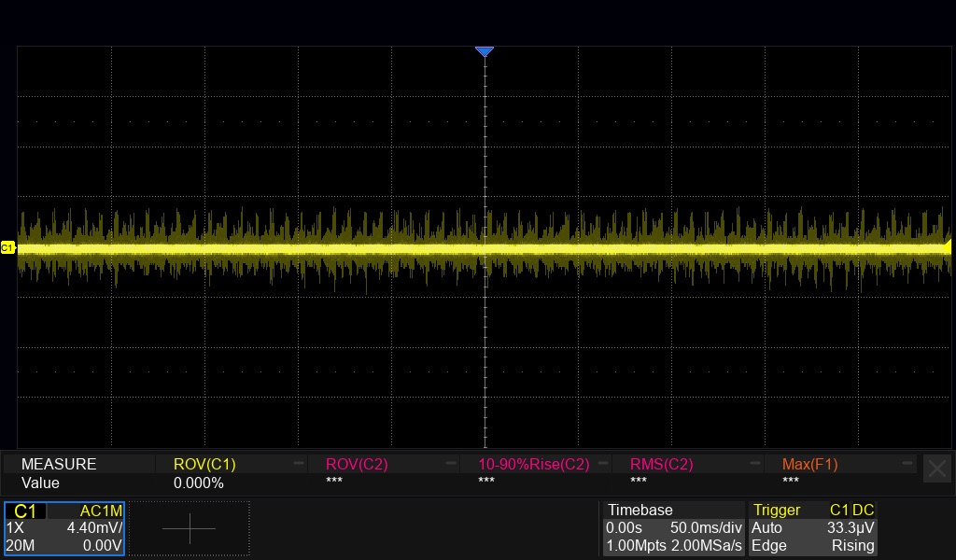Click the C1 DC trigger source label
Viewport: 956px width, 560px height.
coord(851,510)
